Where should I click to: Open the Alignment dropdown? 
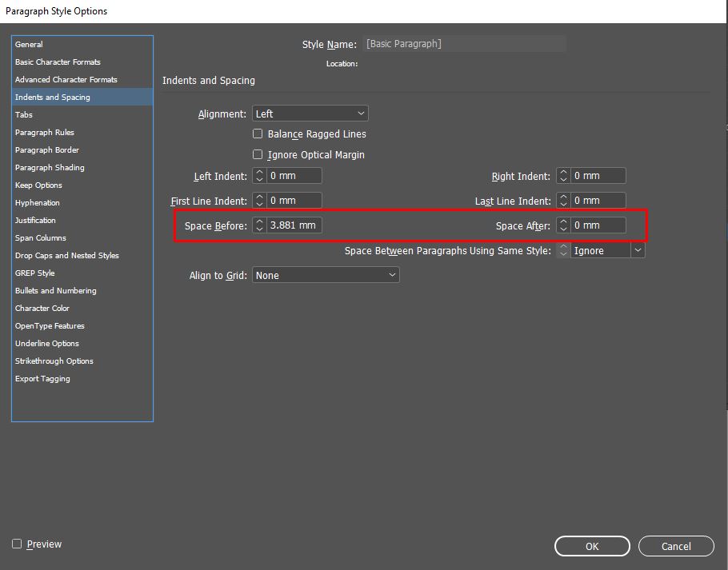pyautogui.click(x=310, y=114)
